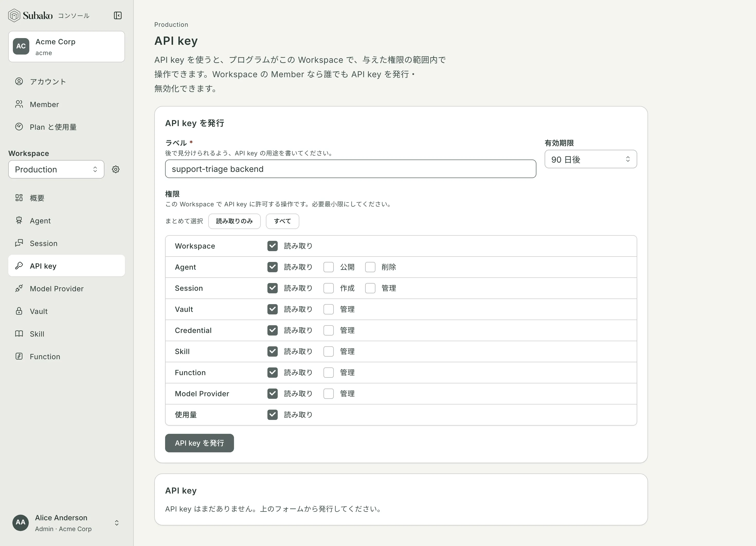The width and height of the screenshot is (756, 546).
Task: Click the Subako hexagon logo
Action: tap(14, 15)
